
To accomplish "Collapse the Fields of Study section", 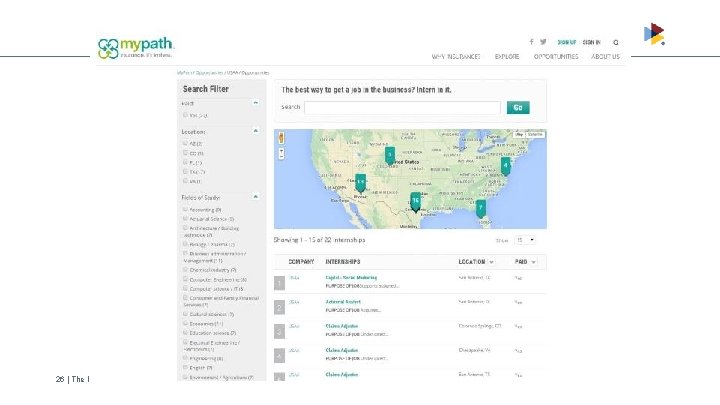I will pos(256,197).
